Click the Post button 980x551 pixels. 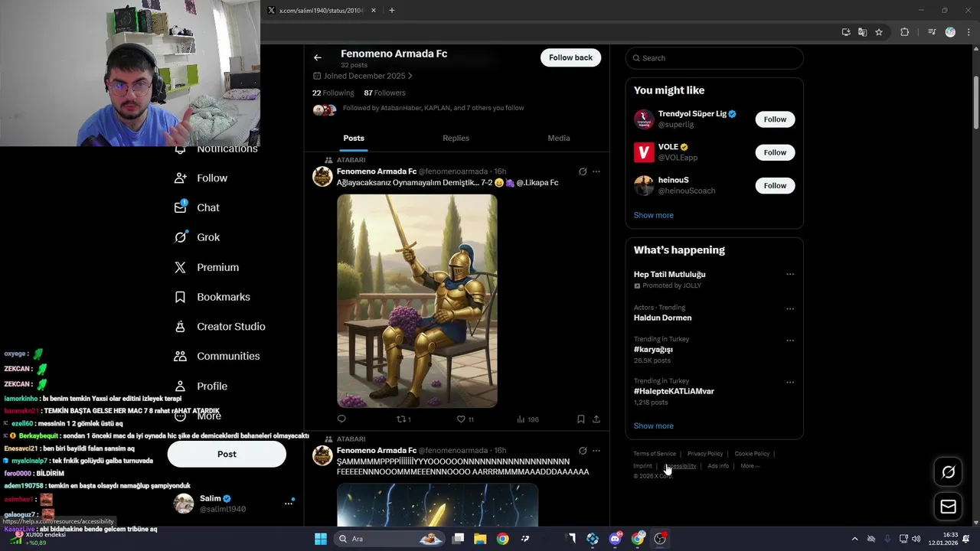[x=227, y=454]
